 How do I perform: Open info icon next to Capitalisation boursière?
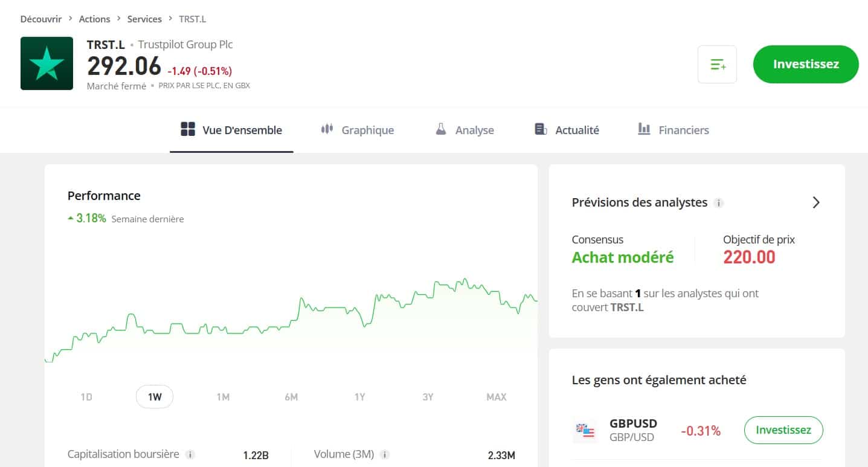pyautogui.click(x=190, y=454)
